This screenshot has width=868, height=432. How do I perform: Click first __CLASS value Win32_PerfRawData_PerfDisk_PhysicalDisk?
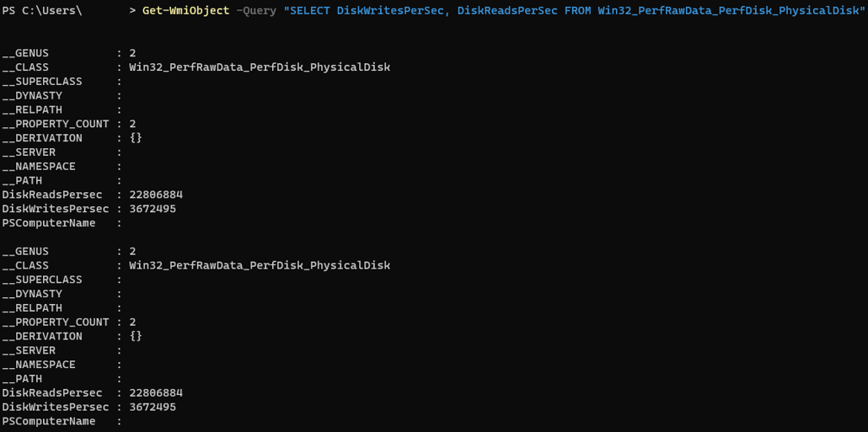tap(260, 67)
